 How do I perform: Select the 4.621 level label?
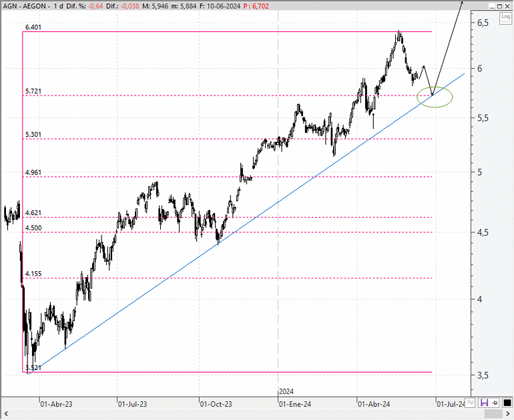[x=33, y=213]
